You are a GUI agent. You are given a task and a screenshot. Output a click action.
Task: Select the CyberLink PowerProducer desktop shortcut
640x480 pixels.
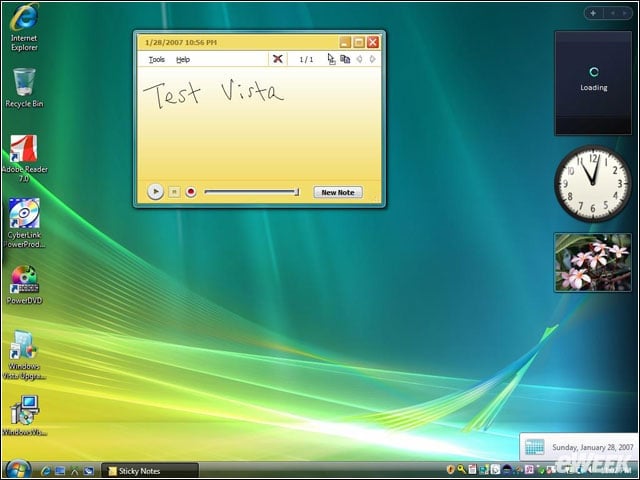pos(24,223)
